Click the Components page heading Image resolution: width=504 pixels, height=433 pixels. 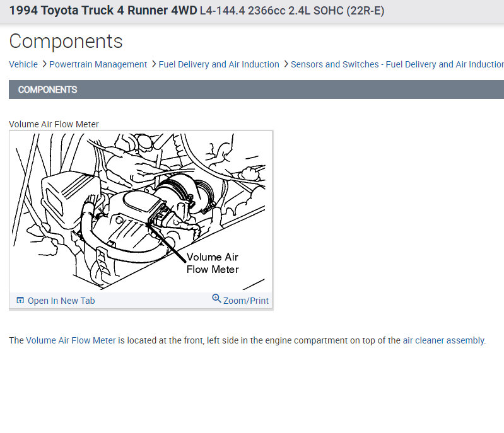coord(66,41)
